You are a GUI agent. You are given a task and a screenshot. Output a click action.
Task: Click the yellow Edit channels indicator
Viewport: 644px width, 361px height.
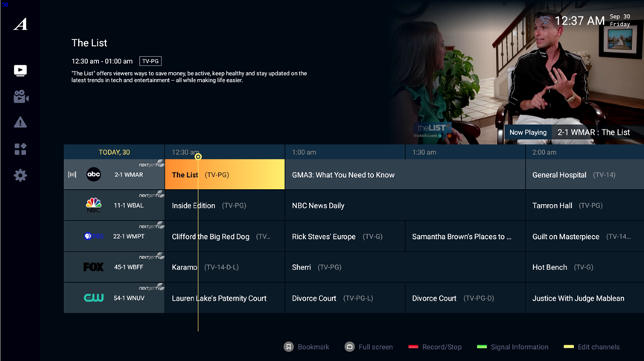[x=569, y=347]
